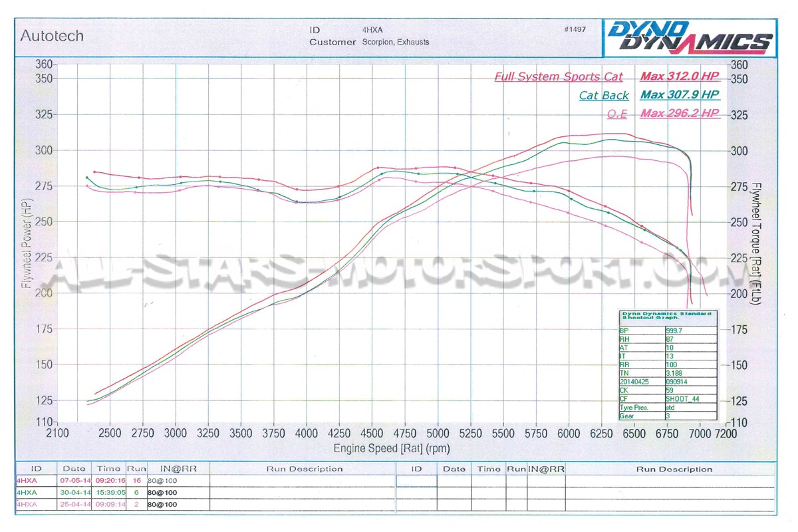
Task: Select the O.E legend label
Action: click(x=617, y=114)
